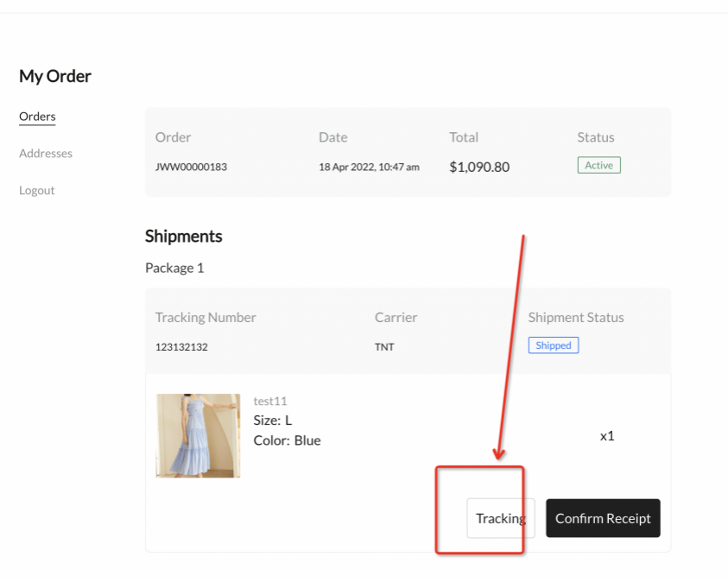Viewport: 728px width, 582px height.
Task: Click the blue dress product thumbnail
Action: tap(198, 436)
